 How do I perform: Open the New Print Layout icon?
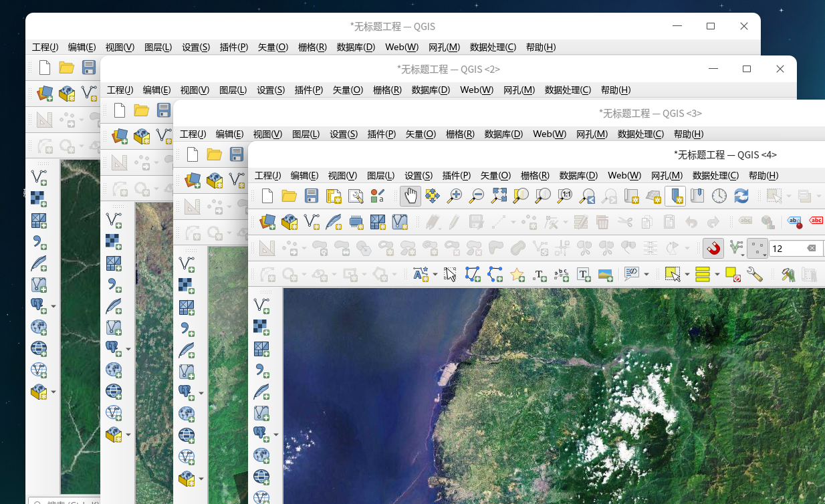click(334, 196)
